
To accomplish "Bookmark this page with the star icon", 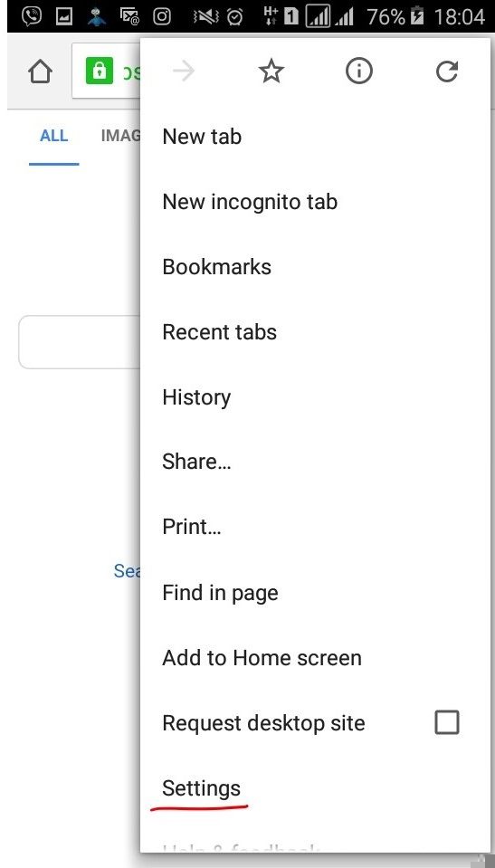I will (x=271, y=72).
